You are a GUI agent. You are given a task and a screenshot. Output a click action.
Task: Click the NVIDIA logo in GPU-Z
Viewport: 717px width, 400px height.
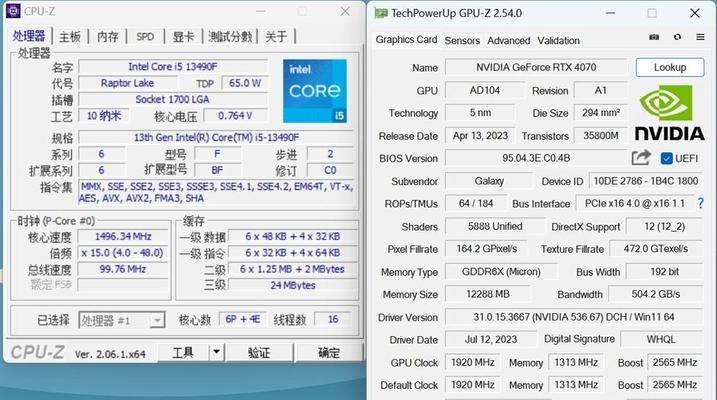pyautogui.click(x=669, y=113)
